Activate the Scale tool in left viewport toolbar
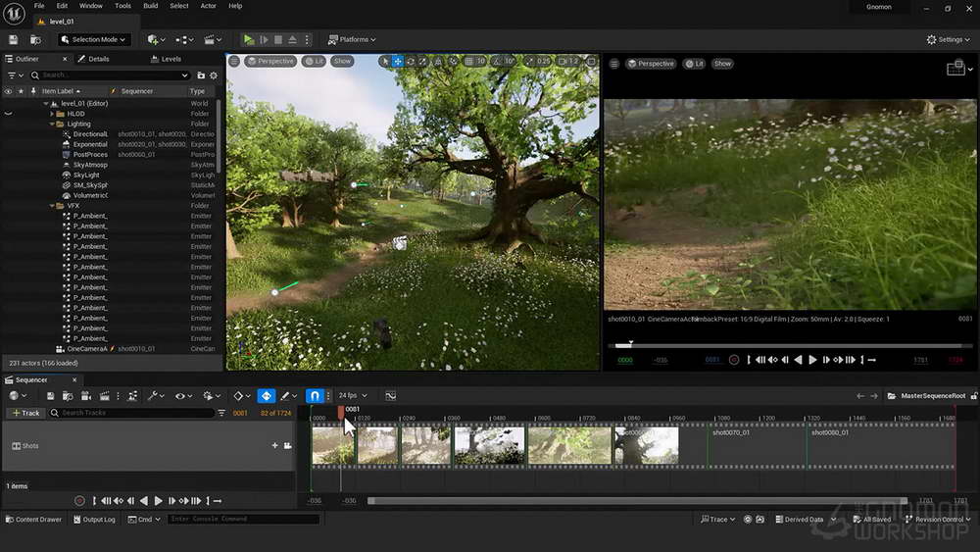The height and width of the screenshot is (552, 980). [x=422, y=61]
